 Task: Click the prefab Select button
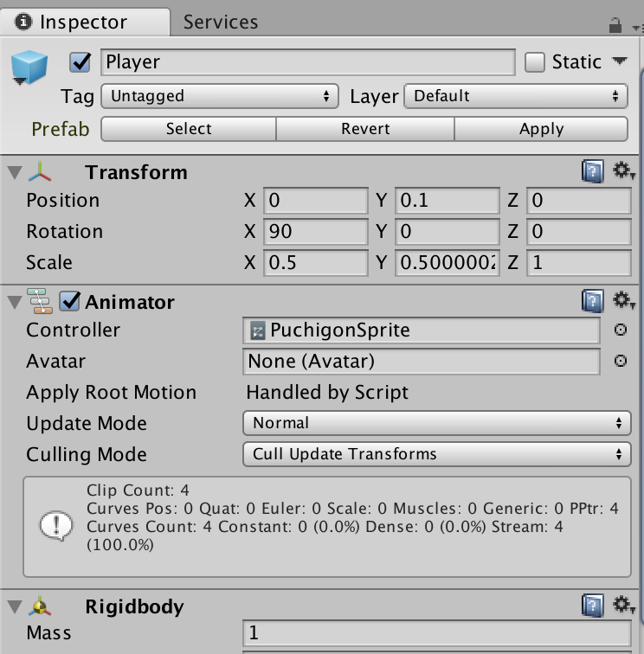(189, 129)
